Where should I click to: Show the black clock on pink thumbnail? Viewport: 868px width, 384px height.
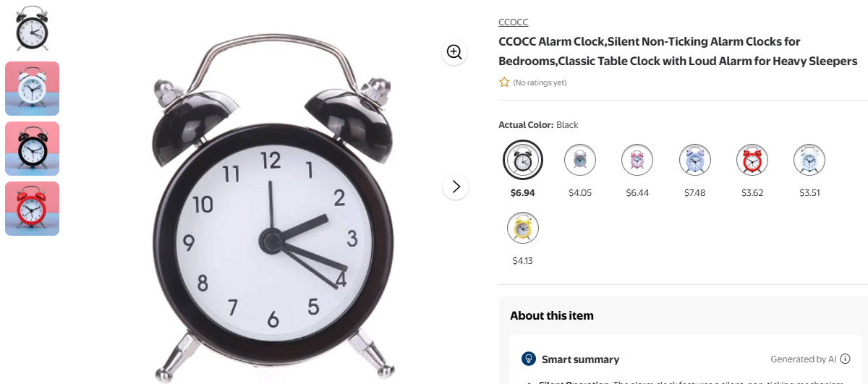point(32,148)
